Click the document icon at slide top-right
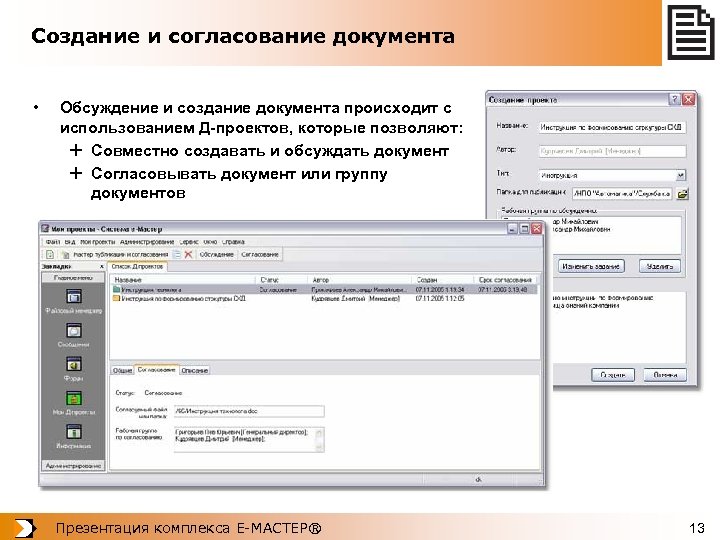The image size is (720, 540). (691, 32)
